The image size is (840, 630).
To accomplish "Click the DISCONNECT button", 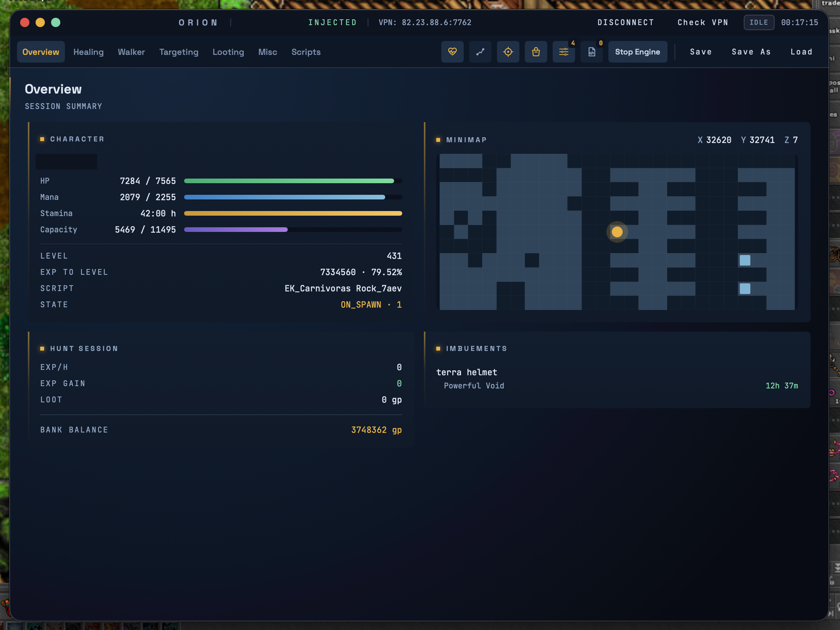I will (x=625, y=22).
